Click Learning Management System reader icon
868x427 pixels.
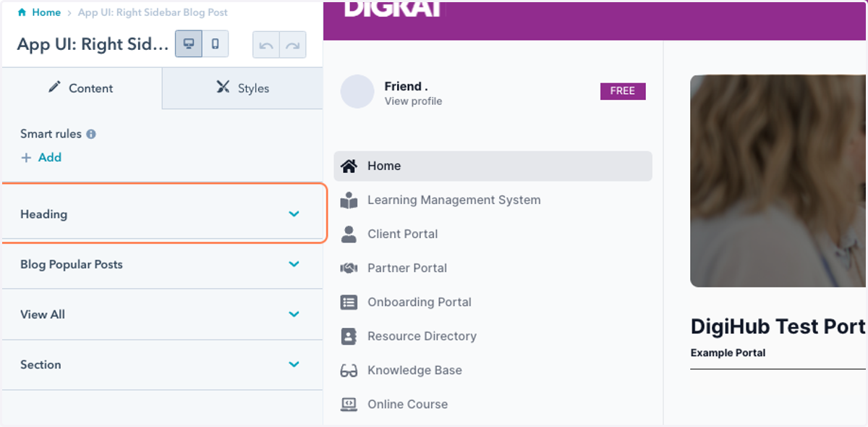point(349,200)
